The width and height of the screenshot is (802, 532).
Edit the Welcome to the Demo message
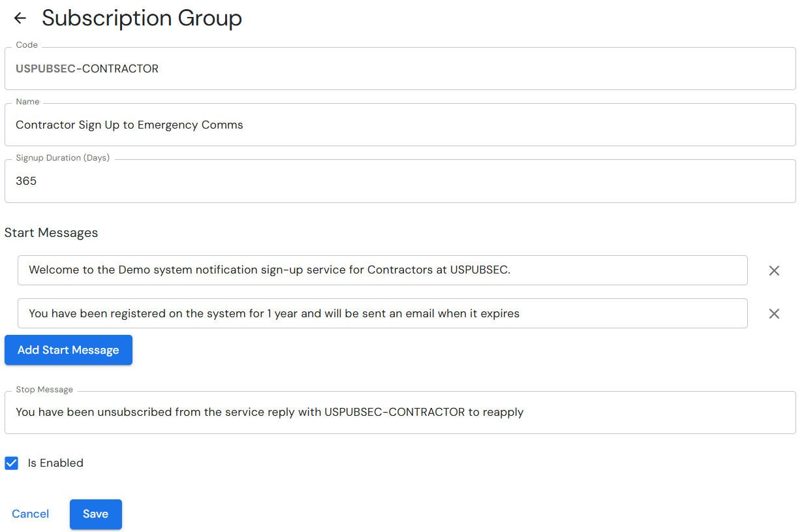coord(382,270)
